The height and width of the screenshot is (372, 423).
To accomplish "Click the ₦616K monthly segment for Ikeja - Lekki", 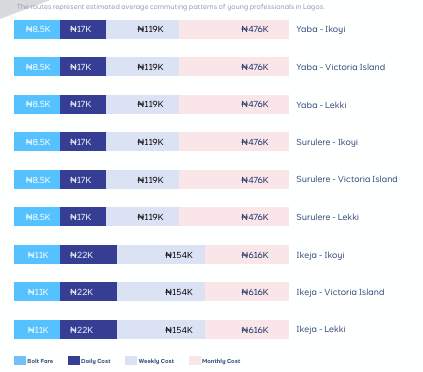I will [247, 329].
